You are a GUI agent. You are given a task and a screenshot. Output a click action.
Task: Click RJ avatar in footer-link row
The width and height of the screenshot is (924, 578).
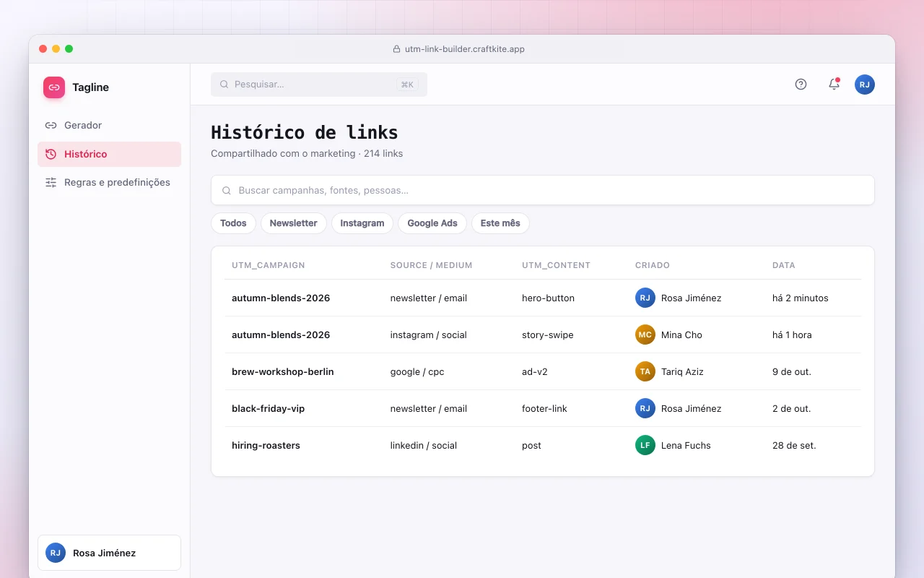(x=645, y=408)
